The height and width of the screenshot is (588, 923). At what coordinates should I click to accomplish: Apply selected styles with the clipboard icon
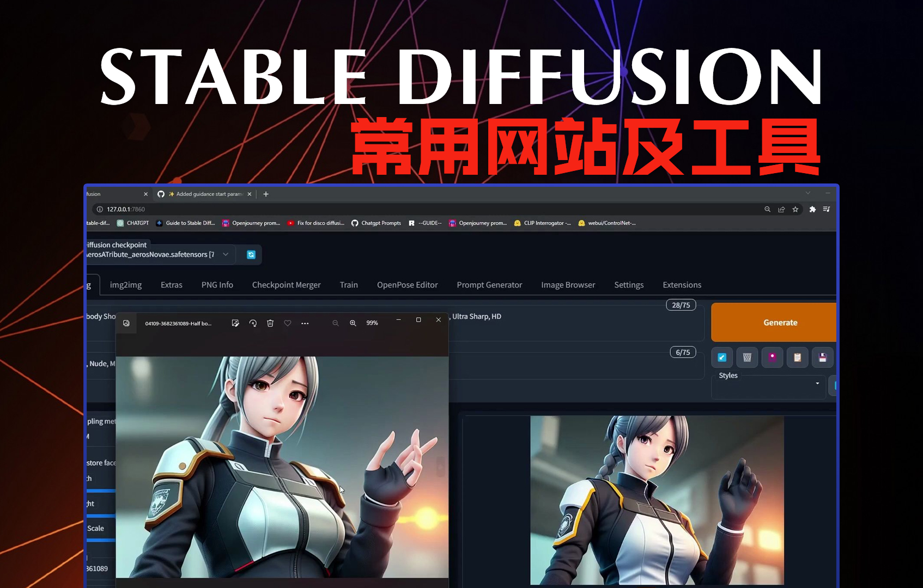pos(798,358)
